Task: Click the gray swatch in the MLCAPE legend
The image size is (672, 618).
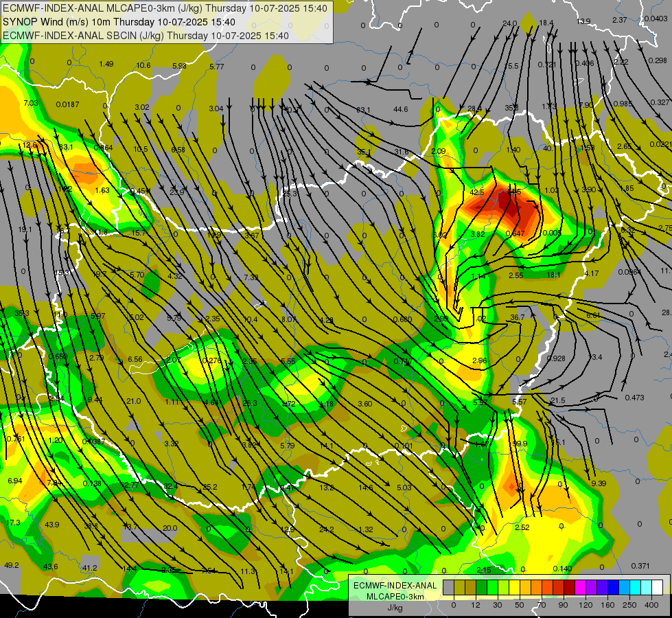Action: coord(449,588)
